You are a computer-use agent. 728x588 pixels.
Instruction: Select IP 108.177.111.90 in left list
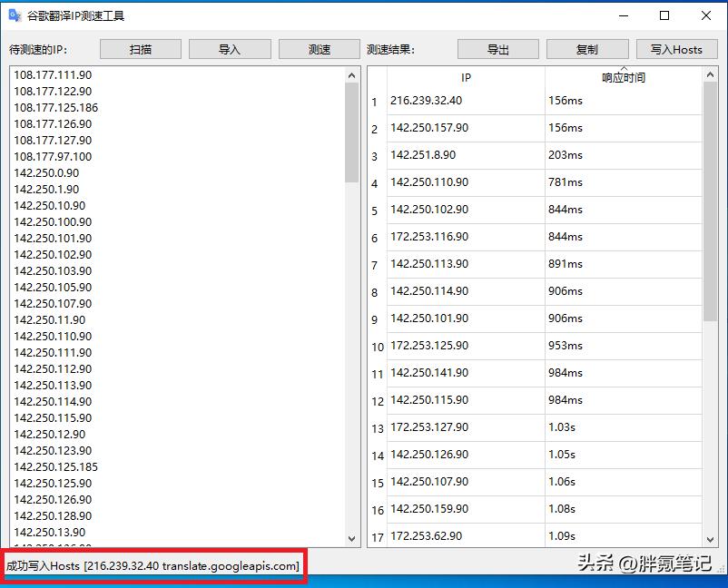(53, 75)
